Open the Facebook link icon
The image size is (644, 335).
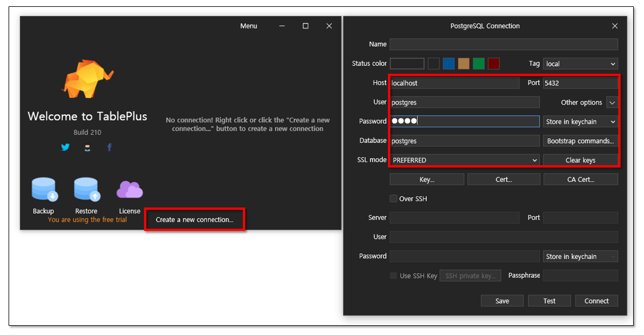click(x=109, y=147)
